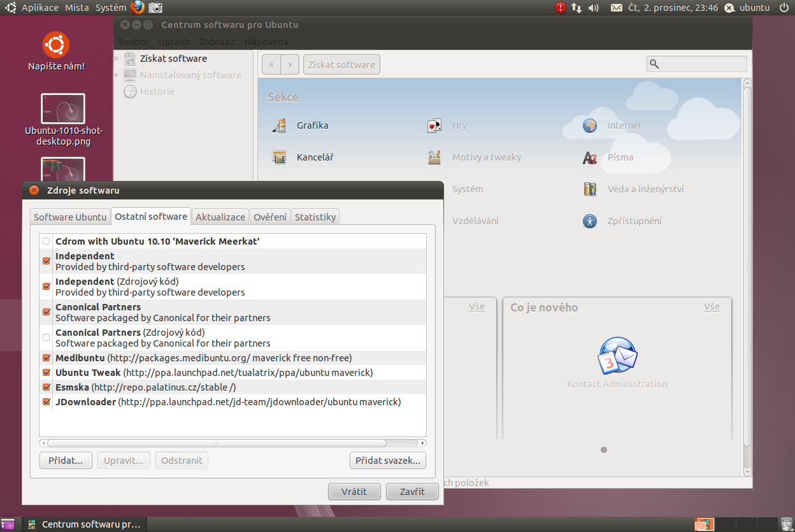Open the mail envelope indicator
The image size is (795, 532).
(616, 8)
